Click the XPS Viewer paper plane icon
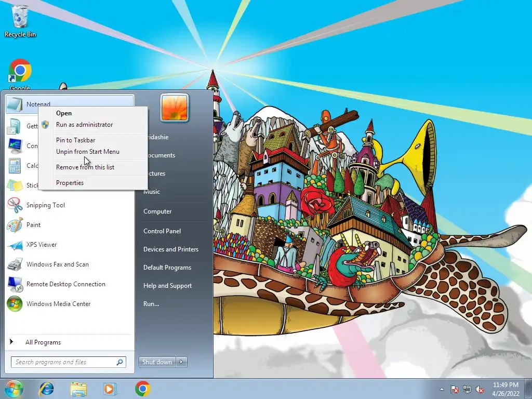Image resolution: width=532 pixels, height=399 pixels. click(15, 245)
